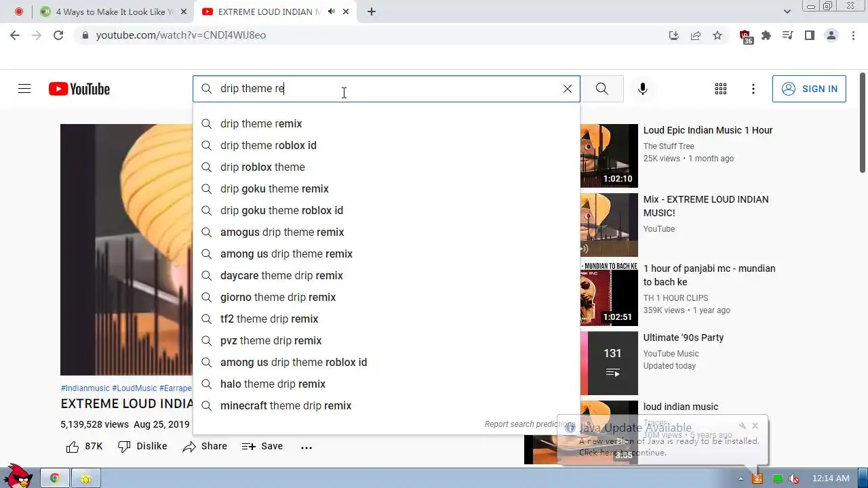The width and height of the screenshot is (868, 488).
Task: Open the Chrome extensions puzzle icon
Action: 766,35
